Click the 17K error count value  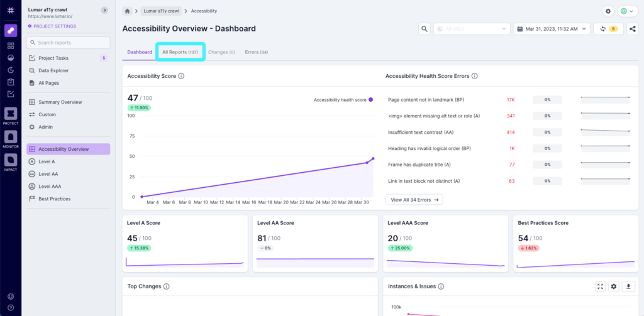511,100
